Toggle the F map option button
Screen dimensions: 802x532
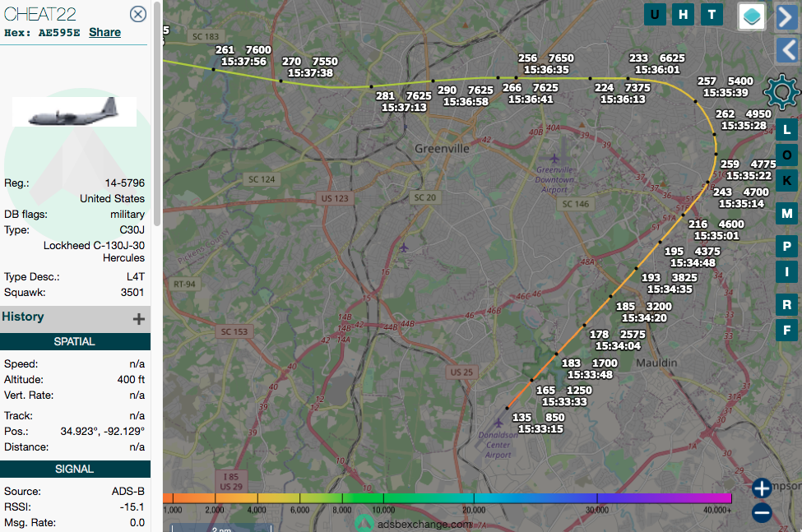click(x=787, y=331)
